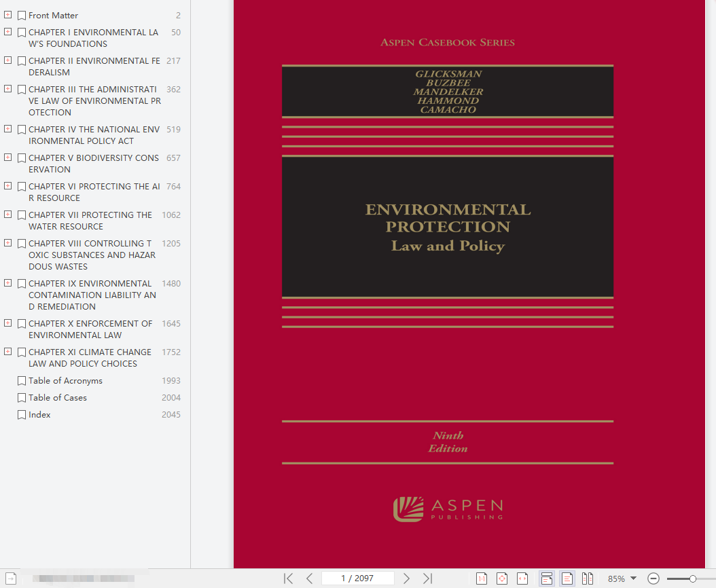716x588 pixels.
Task: Open the Front Matter bookmark
Action: (x=53, y=16)
